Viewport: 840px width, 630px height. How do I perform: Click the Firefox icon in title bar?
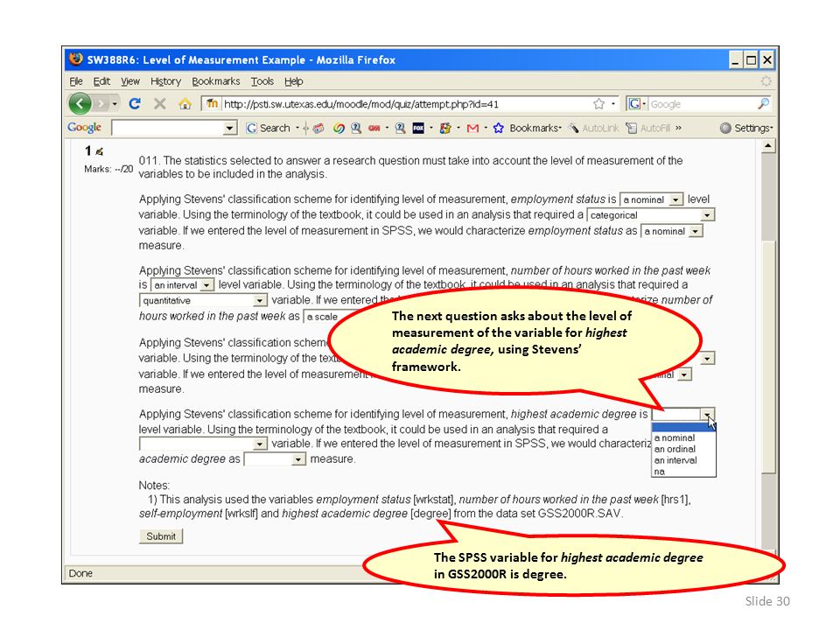pos(75,59)
